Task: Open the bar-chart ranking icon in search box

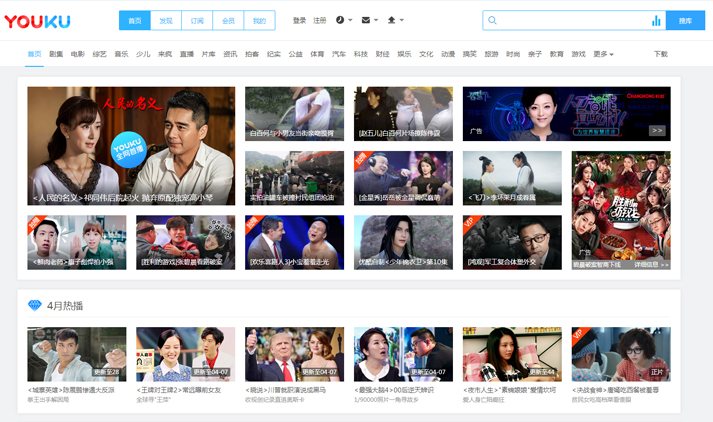Action: (656, 20)
